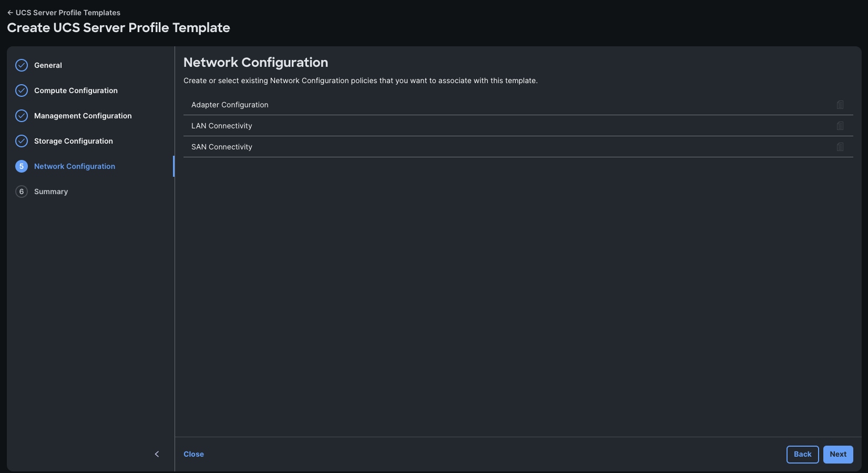
Task: Select the LAN Connectivity row label
Action: pyautogui.click(x=222, y=126)
